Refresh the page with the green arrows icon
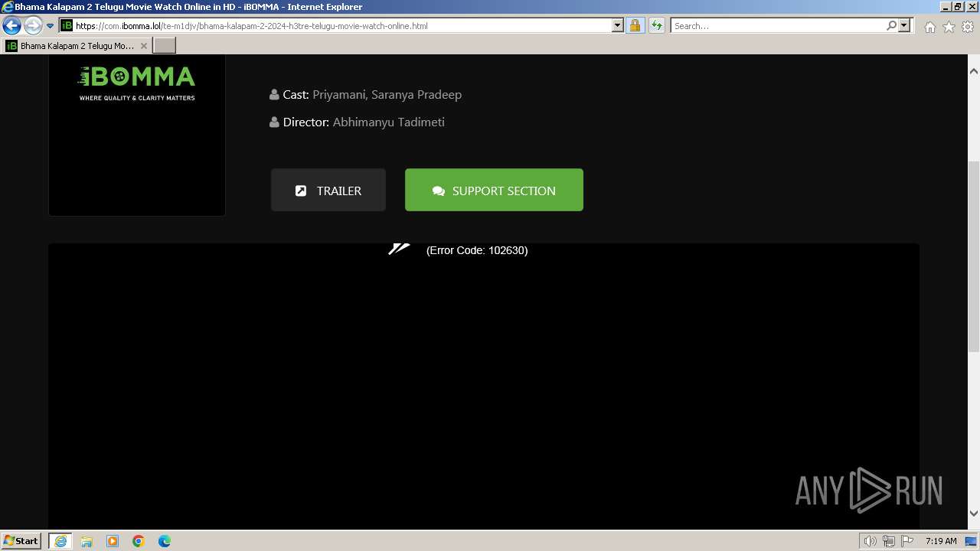This screenshot has width=980, height=551. (656, 25)
